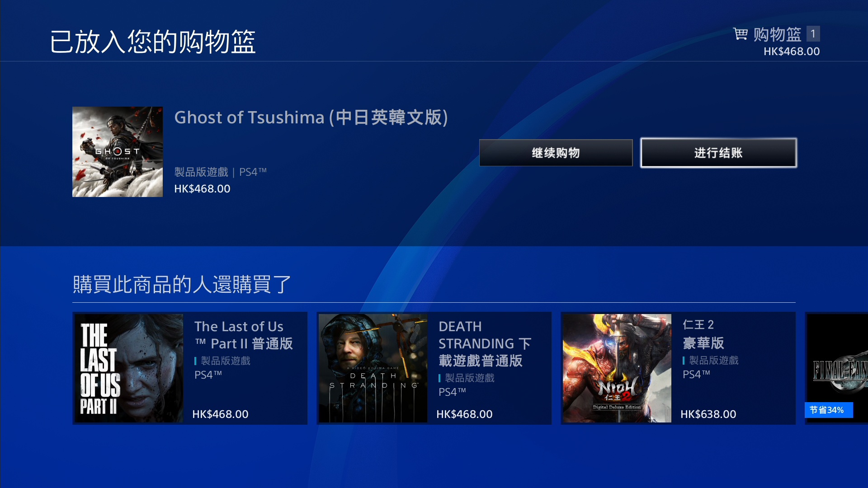Open The Last of Us Part II cover
This screenshot has height=488, width=868.
pos(129,368)
